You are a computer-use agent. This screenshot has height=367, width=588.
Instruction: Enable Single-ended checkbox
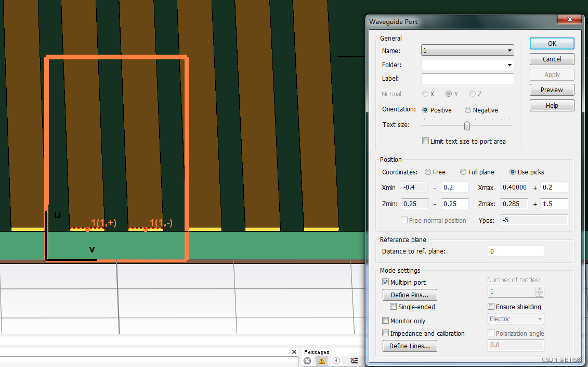tap(394, 307)
